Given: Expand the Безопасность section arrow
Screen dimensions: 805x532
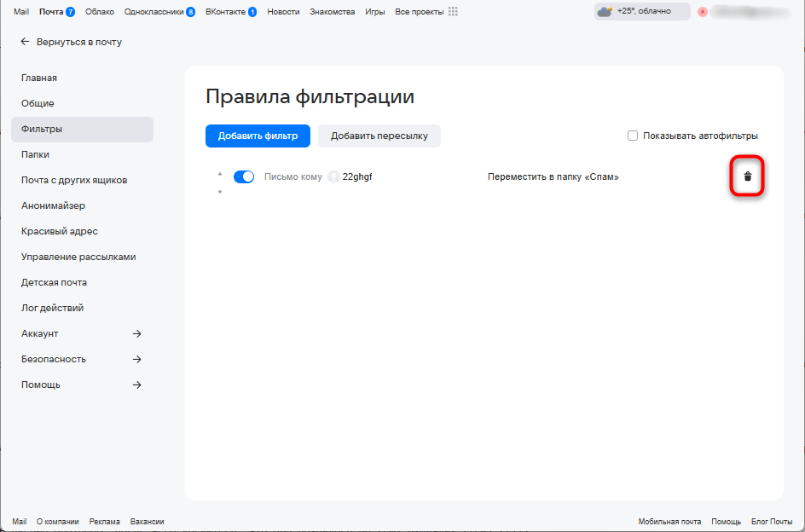Looking at the screenshot, I should click(136, 359).
